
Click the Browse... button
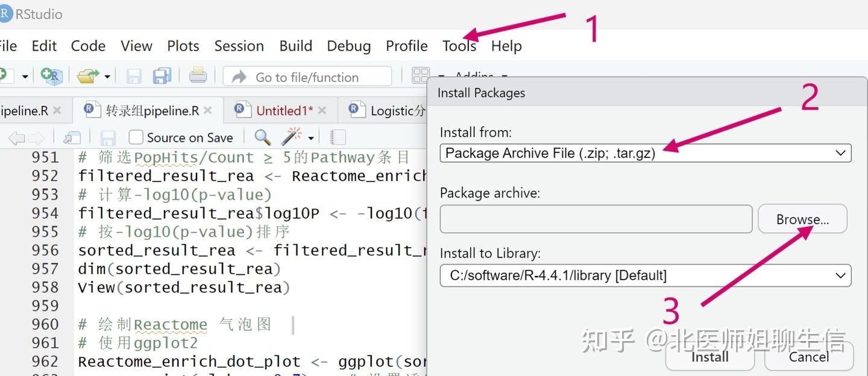(802, 219)
